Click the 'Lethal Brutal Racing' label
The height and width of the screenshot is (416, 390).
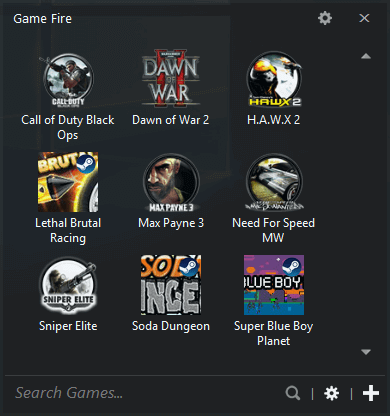tap(68, 230)
